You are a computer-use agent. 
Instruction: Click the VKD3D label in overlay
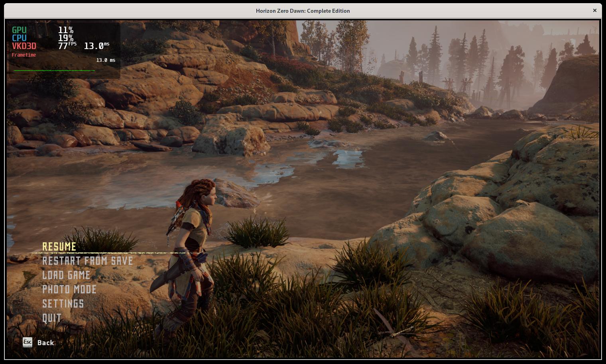tap(24, 46)
